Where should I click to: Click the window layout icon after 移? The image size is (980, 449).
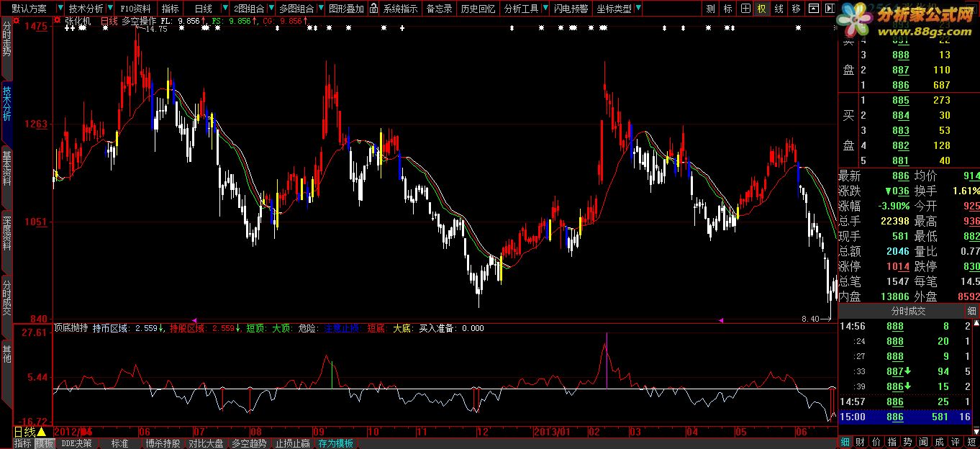pyautogui.click(x=812, y=9)
